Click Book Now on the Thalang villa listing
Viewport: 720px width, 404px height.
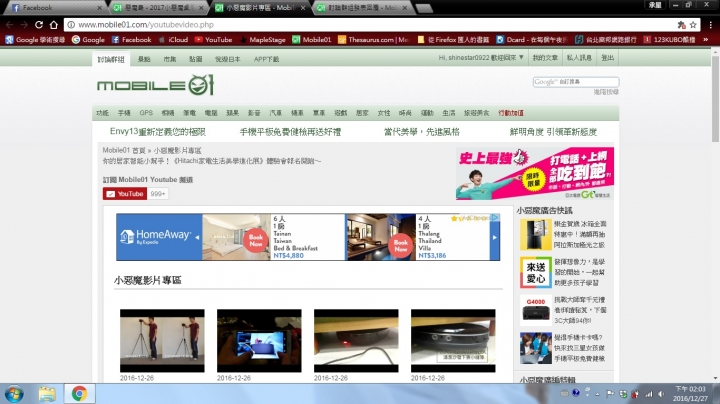point(401,245)
